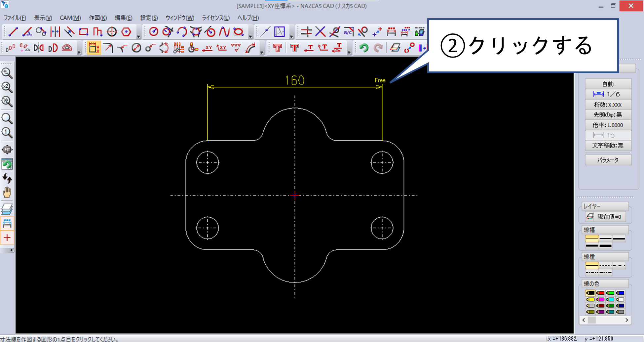Activate the highlighted dimension line tool
The image size is (644, 342).
tap(94, 48)
